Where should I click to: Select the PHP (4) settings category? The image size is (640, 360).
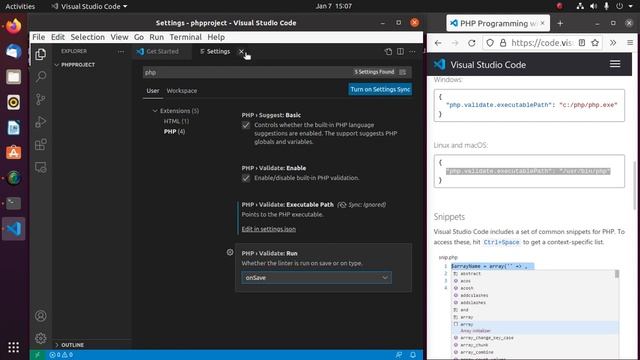coord(174,131)
